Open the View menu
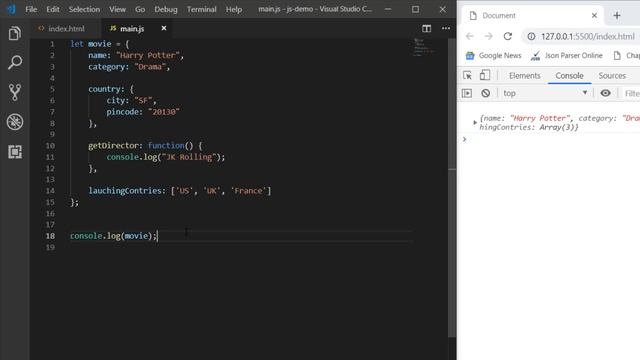Screen dimensions: 640x360 (117, 9)
